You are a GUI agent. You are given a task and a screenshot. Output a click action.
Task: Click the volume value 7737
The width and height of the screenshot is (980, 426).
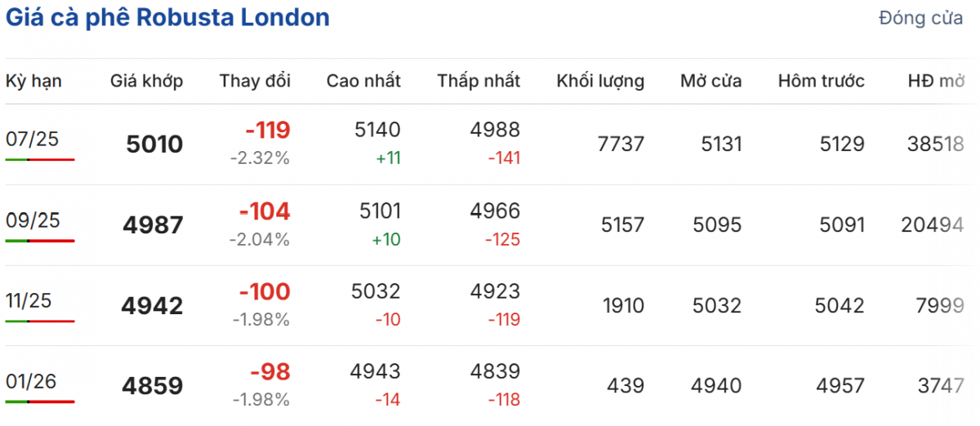[621, 144]
